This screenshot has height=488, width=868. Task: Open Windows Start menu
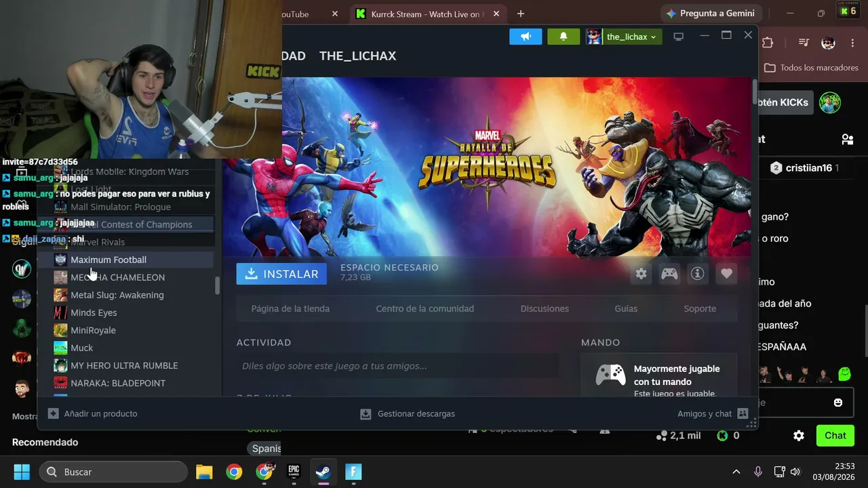click(22, 472)
